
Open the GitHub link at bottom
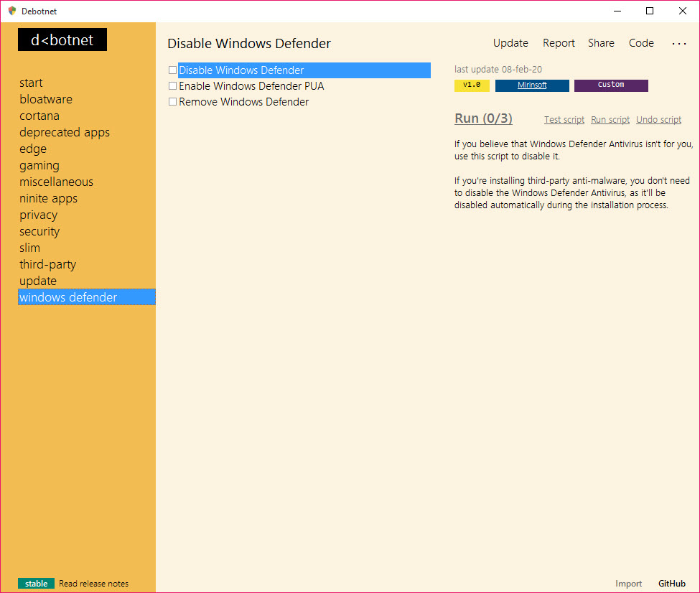click(671, 584)
